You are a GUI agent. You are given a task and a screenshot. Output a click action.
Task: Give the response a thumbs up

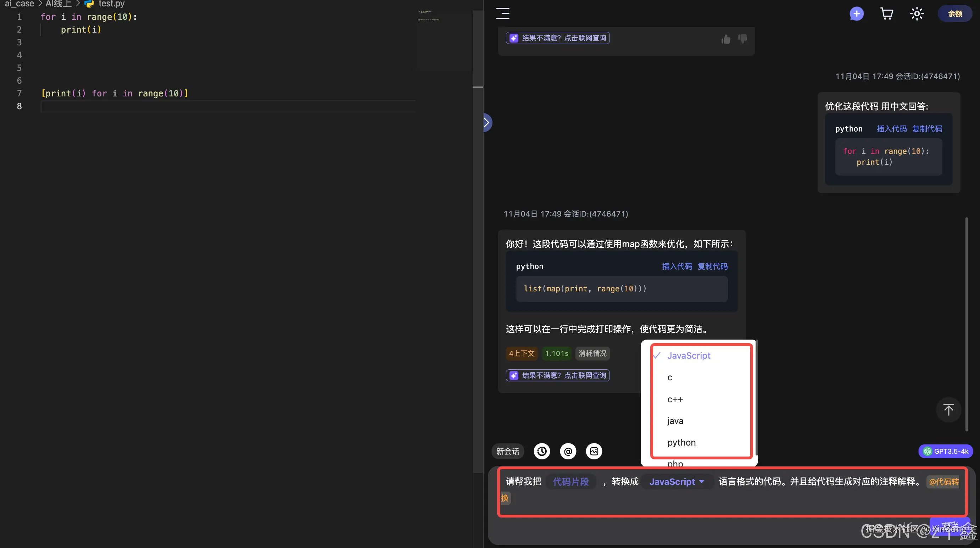(x=725, y=39)
